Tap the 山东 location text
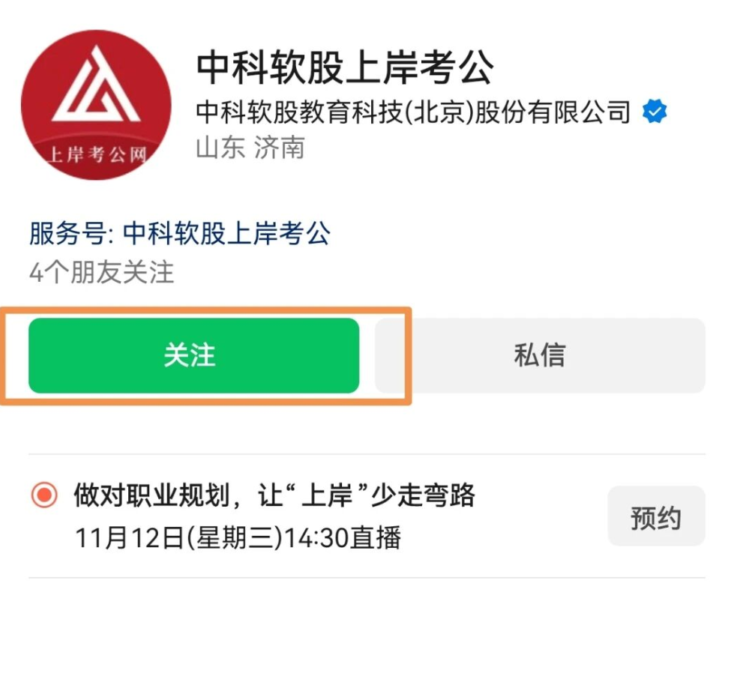The height and width of the screenshot is (700, 737). [220, 148]
